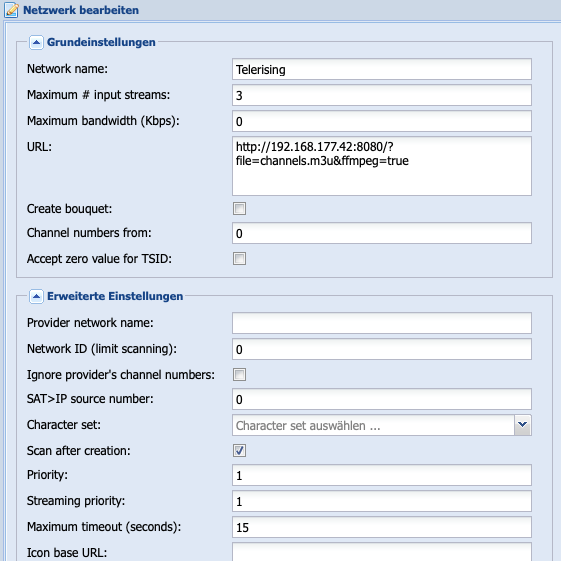Toggle Ignore provider's channel numbers checkbox
Image resolution: width=561 pixels, height=561 pixels.
(239, 375)
